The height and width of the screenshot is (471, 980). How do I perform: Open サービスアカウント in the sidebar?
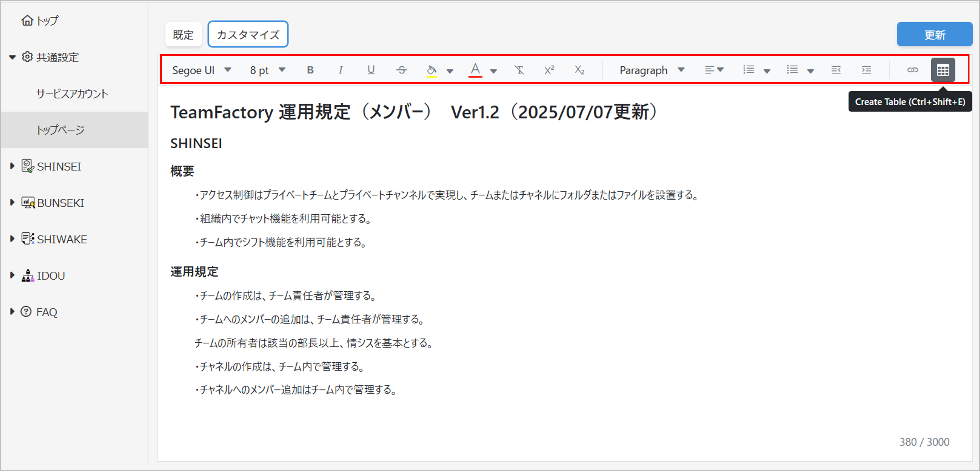tap(72, 94)
